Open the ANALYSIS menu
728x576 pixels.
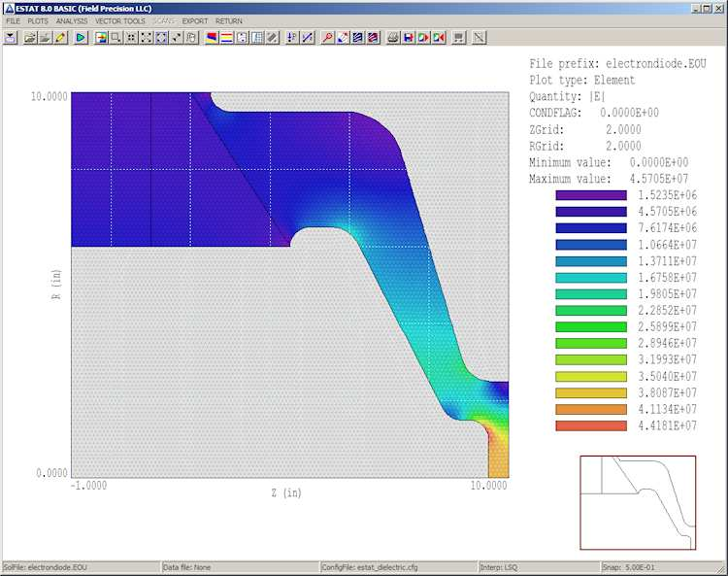coord(71,20)
